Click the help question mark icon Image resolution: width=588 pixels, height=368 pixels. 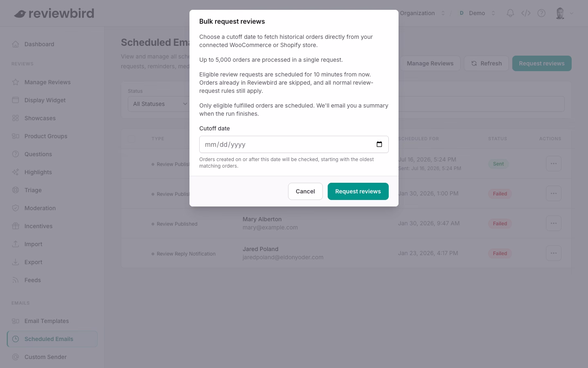[541, 13]
